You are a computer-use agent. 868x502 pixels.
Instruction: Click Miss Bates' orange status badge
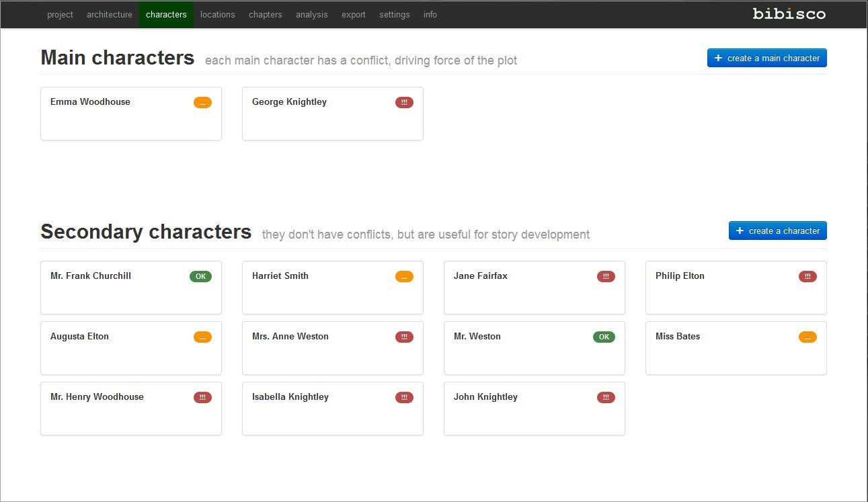807,337
